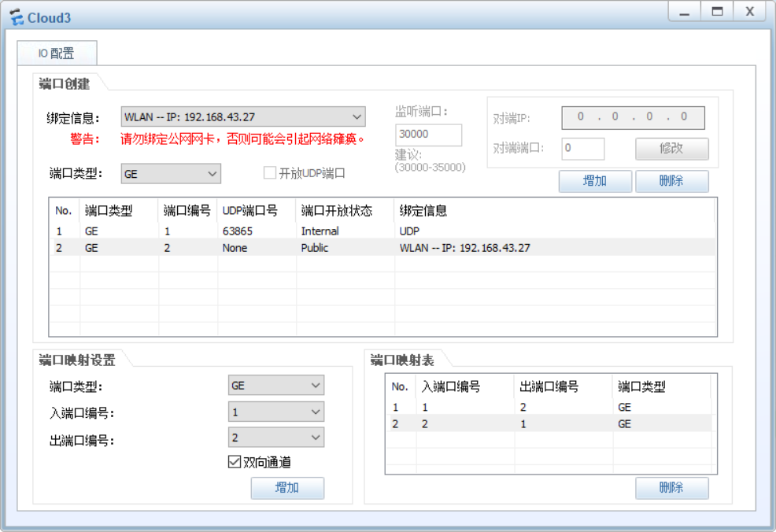The image size is (776, 532).
Task: Click 端口类型 column header in mapping table
Action: (x=662, y=386)
